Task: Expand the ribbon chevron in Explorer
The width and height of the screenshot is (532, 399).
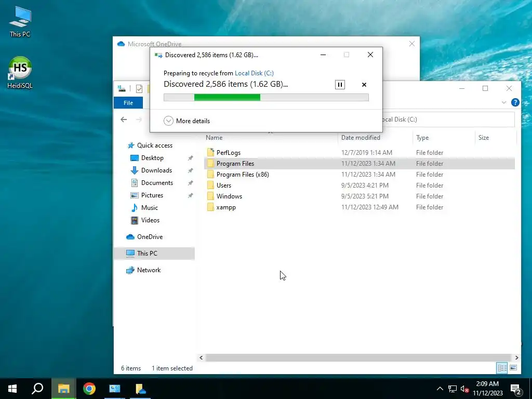Action: 504,102
